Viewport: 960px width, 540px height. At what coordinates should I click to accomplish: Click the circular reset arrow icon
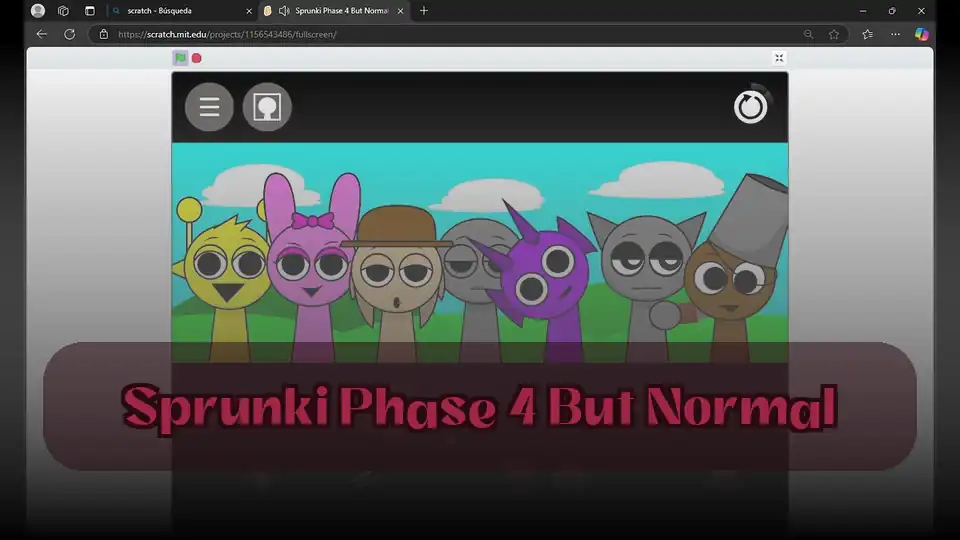tap(751, 107)
